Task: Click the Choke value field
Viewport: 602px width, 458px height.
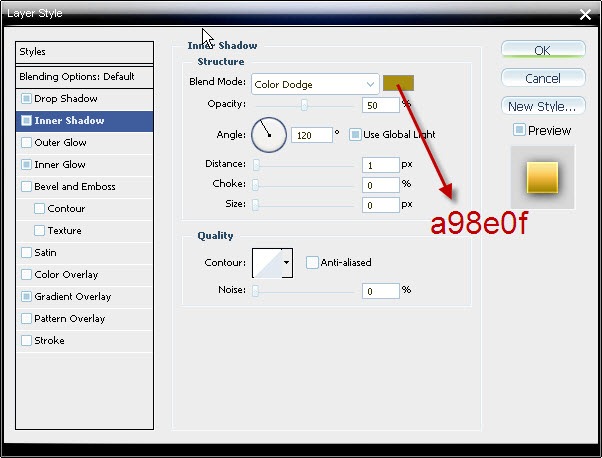Action: (x=380, y=185)
